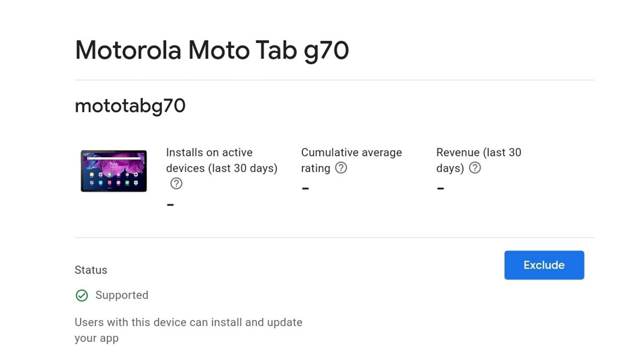Click the tablet screen inside the device image

(x=113, y=170)
